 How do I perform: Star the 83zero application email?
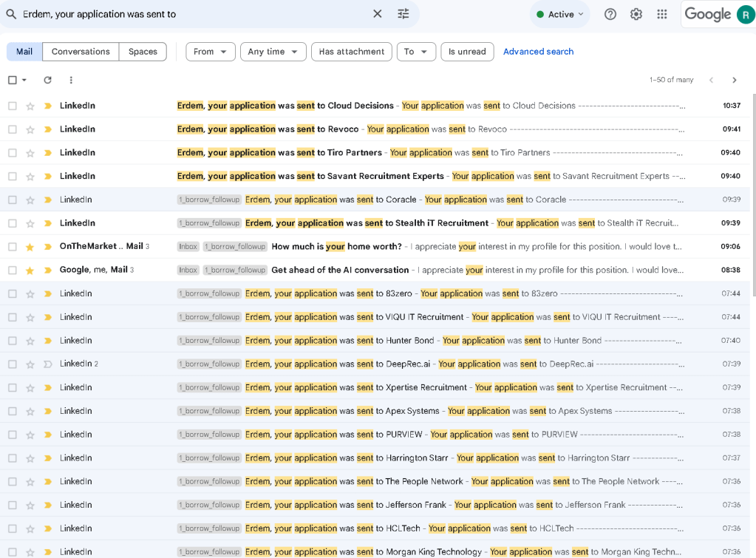30,293
